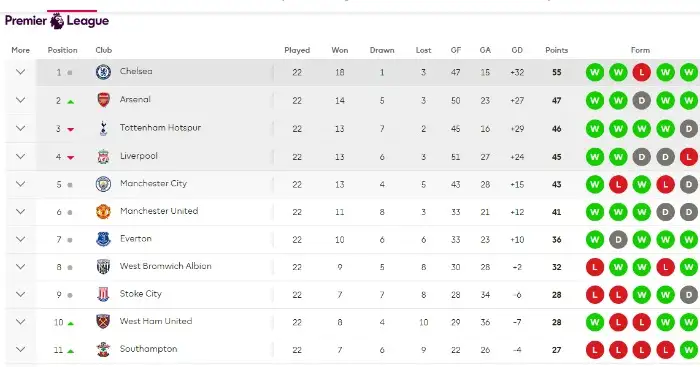Open the West Ham United club link
This screenshot has width=700, height=367.
(156, 321)
